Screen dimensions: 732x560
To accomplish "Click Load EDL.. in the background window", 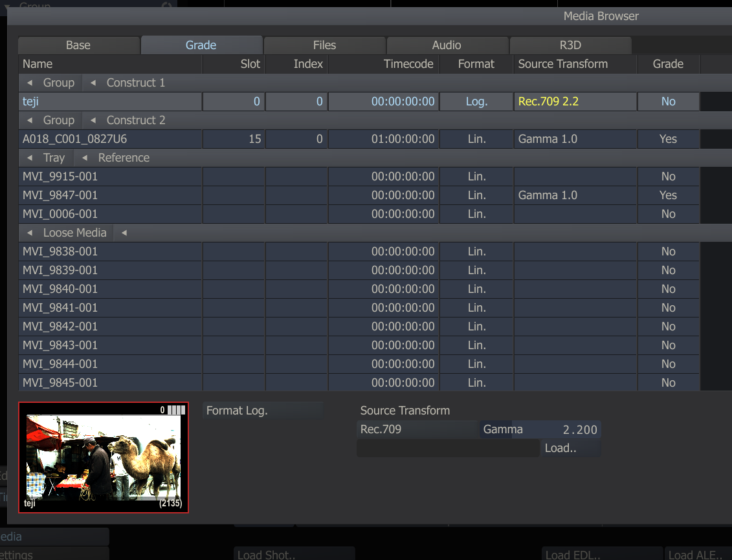I will click(x=602, y=554).
